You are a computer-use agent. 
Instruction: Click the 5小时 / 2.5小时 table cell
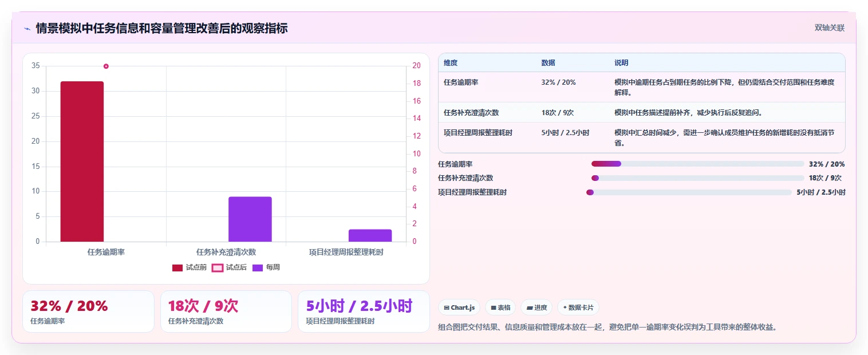565,132
